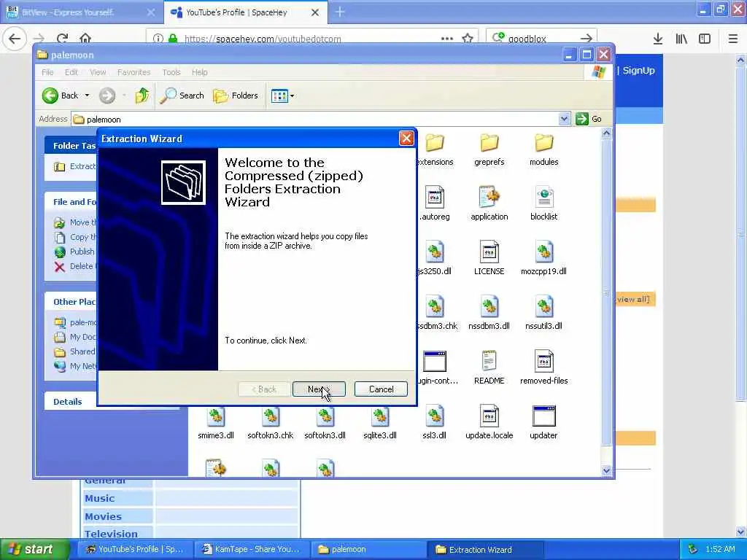Open the Edit menu in Explorer
Image resolution: width=747 pixels, height=560 pixels.
coord(71,72)
